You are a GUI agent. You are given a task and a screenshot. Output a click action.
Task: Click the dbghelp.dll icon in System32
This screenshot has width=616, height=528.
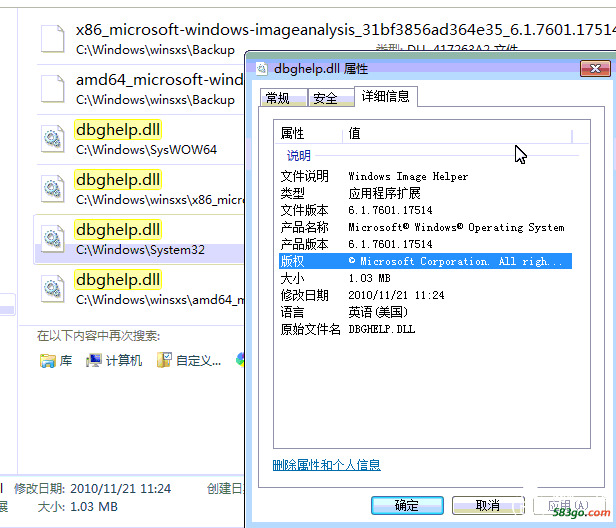coord(52,239)
